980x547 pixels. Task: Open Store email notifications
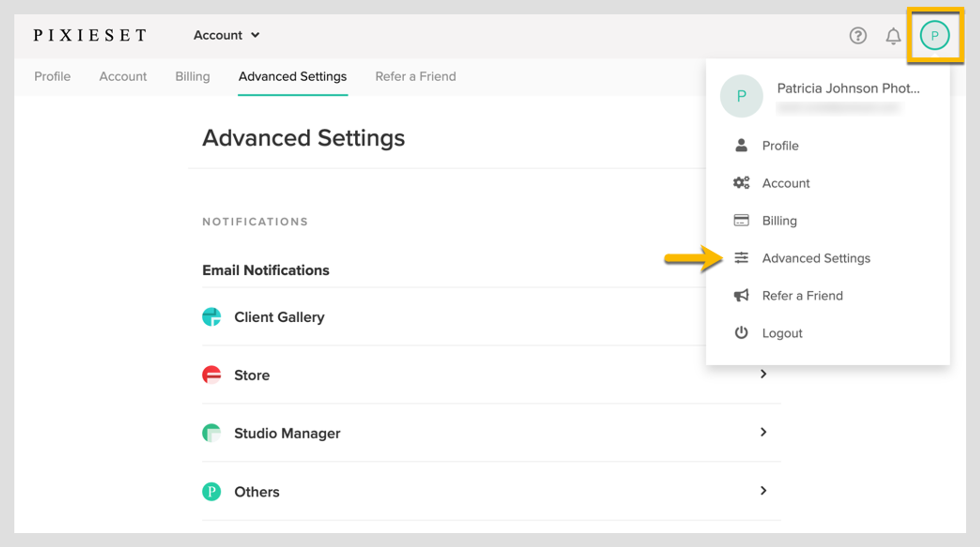click(x=491, y=375)
